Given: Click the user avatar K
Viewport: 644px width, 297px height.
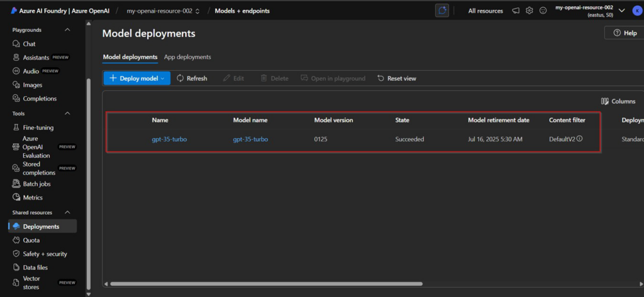Looking at the screenshot, I should [x=636, y=11].
